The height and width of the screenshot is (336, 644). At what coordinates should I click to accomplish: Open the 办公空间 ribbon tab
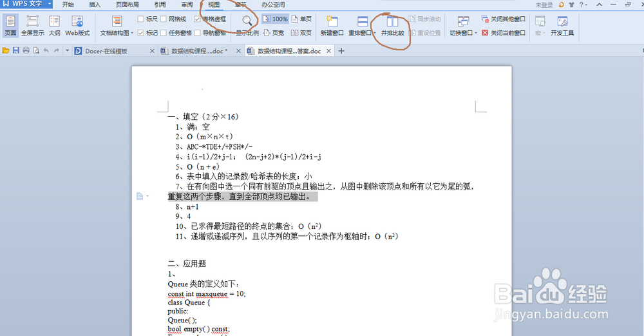(273, 5)
